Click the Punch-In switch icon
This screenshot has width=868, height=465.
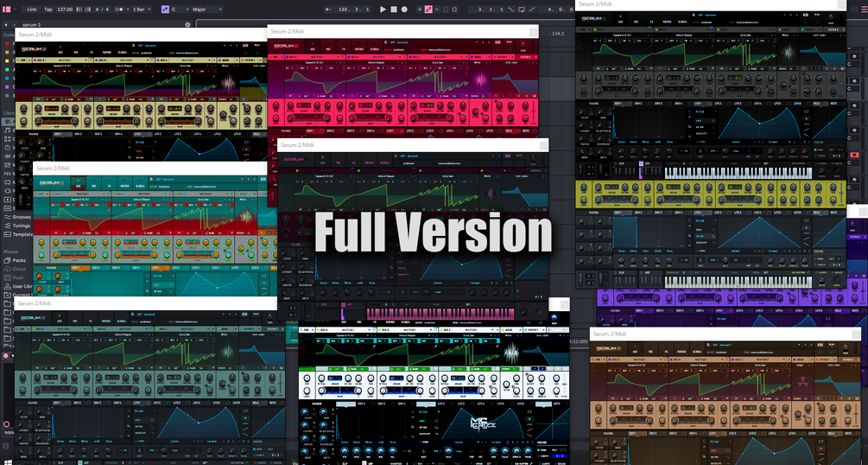(511, 10)
